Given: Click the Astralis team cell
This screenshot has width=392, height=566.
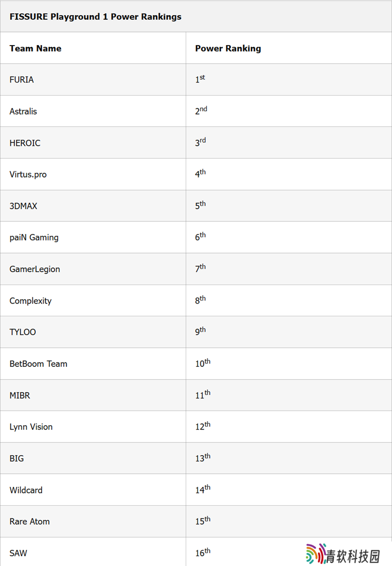Looking at the screenshot, I should (23, 111).
